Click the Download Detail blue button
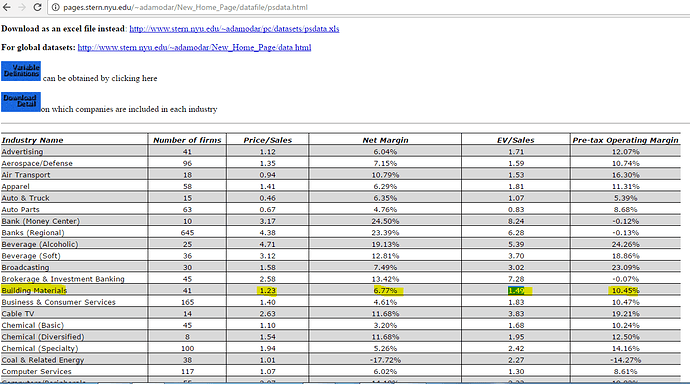The width and height of the screenshot is (690, 384). pos(21,102)
